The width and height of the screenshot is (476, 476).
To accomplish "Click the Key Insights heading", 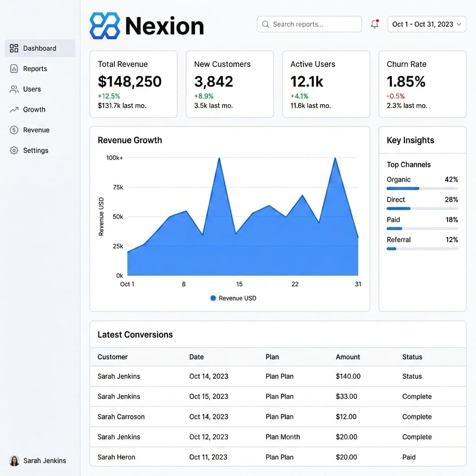I will 410,140.
